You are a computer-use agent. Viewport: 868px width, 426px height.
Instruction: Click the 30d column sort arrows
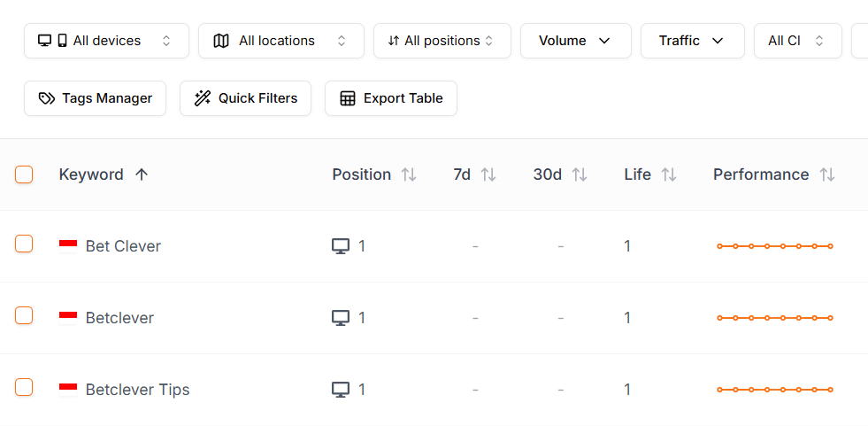coord(580,174)
